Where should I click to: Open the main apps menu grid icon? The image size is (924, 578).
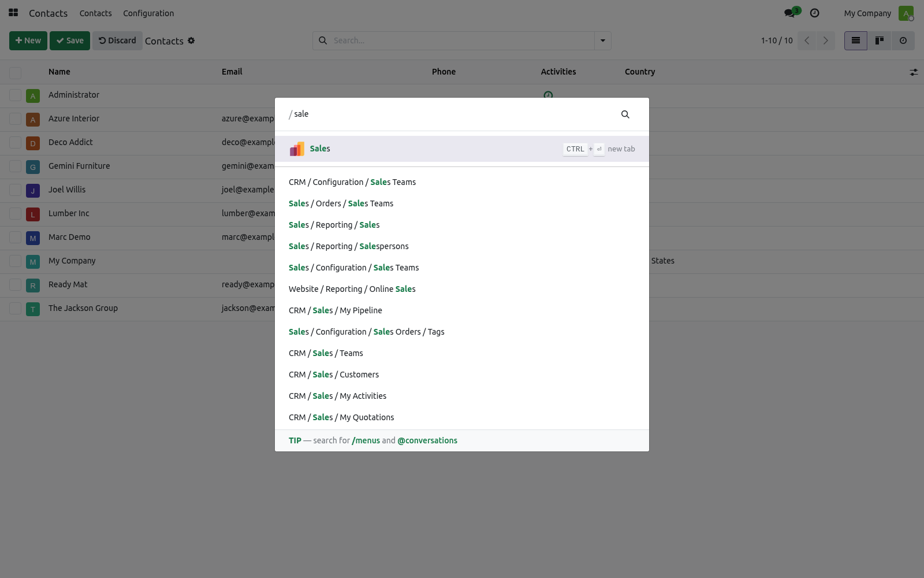point(13,13)
